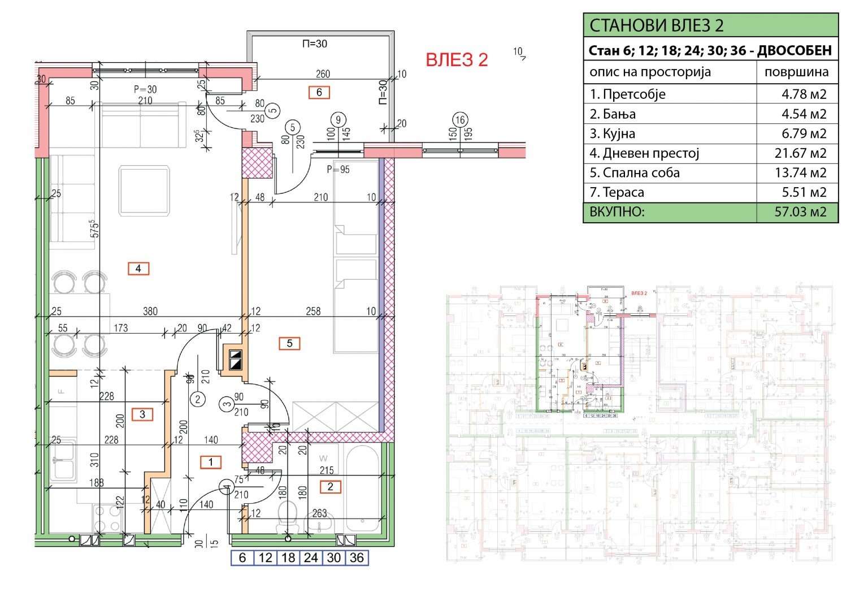Screen dimensions: 868x614
Task: Click apartment number box 24 below plan
Action: tap(311, 557)
